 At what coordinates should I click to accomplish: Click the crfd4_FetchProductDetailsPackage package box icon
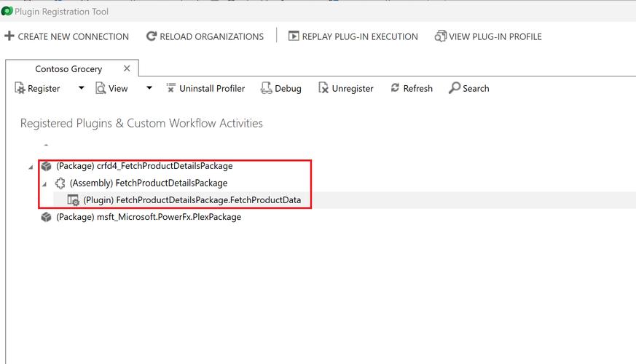coord(46,166)
